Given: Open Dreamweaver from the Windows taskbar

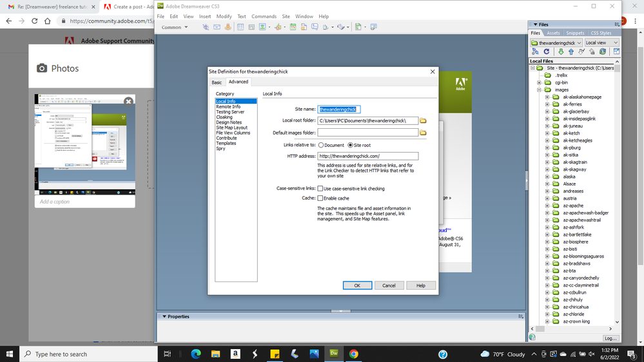Looking at the screenshot, I should 334,354.
